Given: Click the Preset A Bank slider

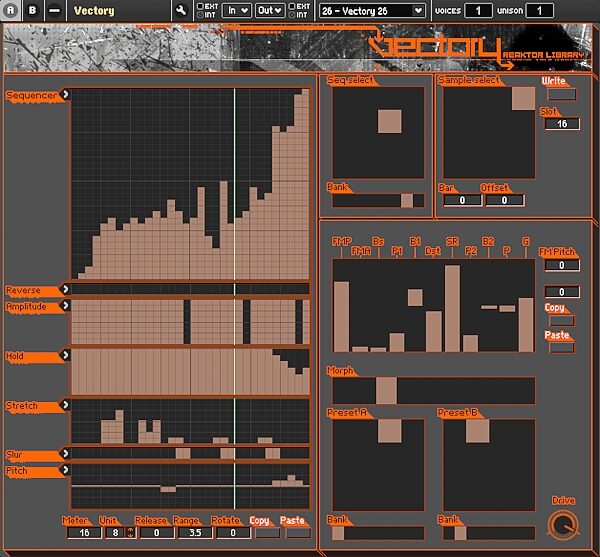Looking at the screenshot, I should (378, 533).
